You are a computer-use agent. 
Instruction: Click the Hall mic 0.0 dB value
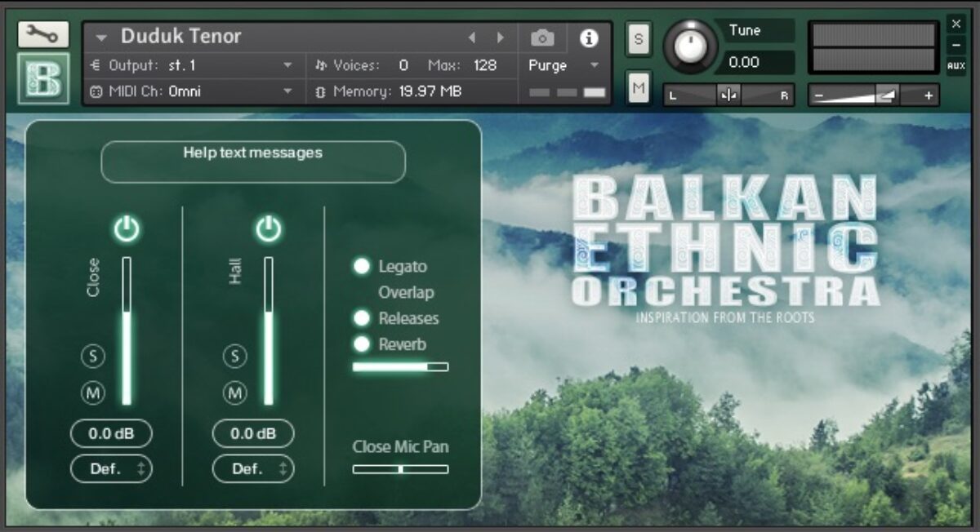253,434
